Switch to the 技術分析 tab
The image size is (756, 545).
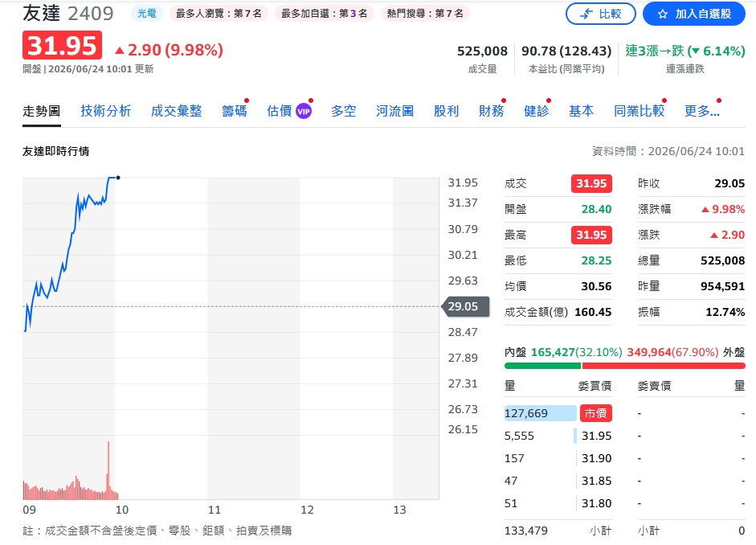pyautogui.click(x=105, y=112)
